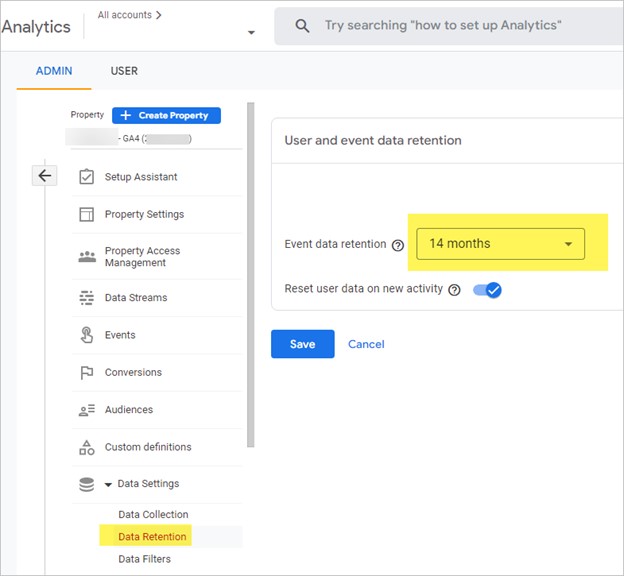Image resolution: width=624 pixels, height=576 pixels.
Task: Click the back arrow button in sidebar
Action: pyautogui.click(x=45, y=176)
